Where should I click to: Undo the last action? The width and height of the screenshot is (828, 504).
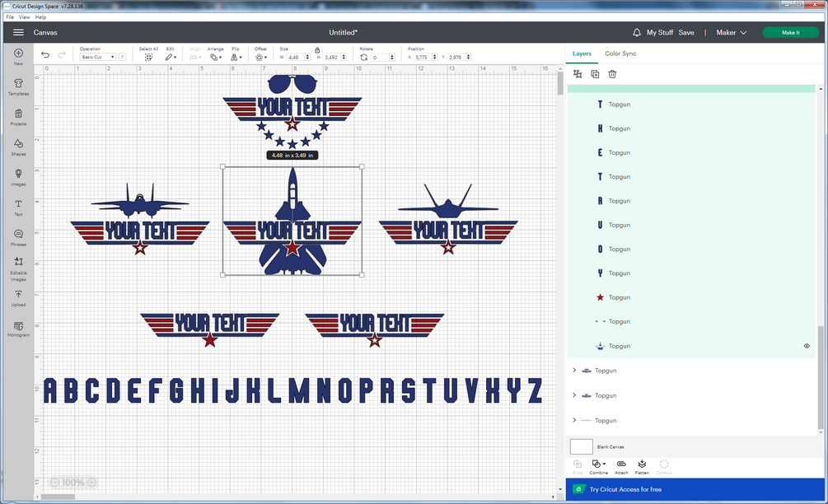(x=45, y=55)
